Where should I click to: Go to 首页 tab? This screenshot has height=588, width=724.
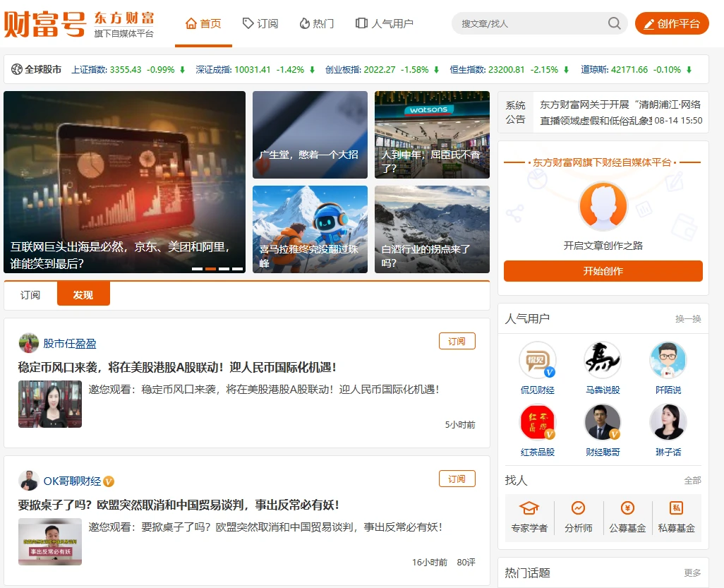(x=203, y=23)
